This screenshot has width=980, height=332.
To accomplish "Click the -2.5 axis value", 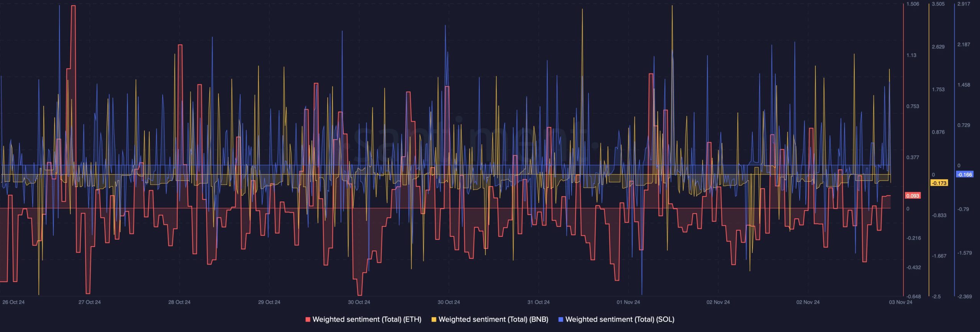I will tap(936, 297).
